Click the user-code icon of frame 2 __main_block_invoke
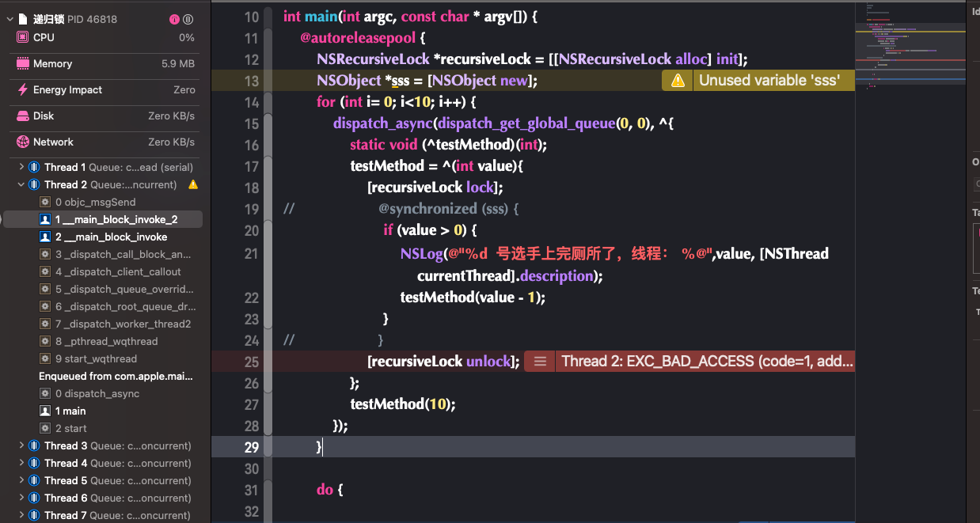 (45, 237)
